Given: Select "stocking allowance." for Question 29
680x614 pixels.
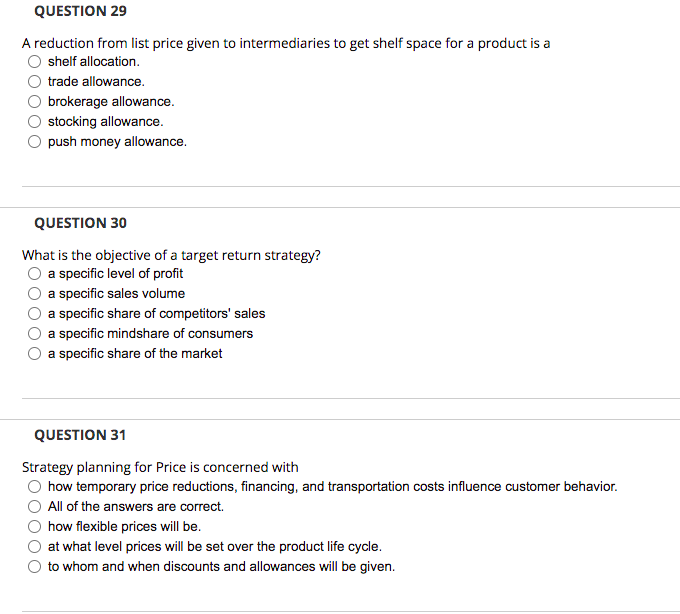Looking at the screenshot, I should pos(35,122).
